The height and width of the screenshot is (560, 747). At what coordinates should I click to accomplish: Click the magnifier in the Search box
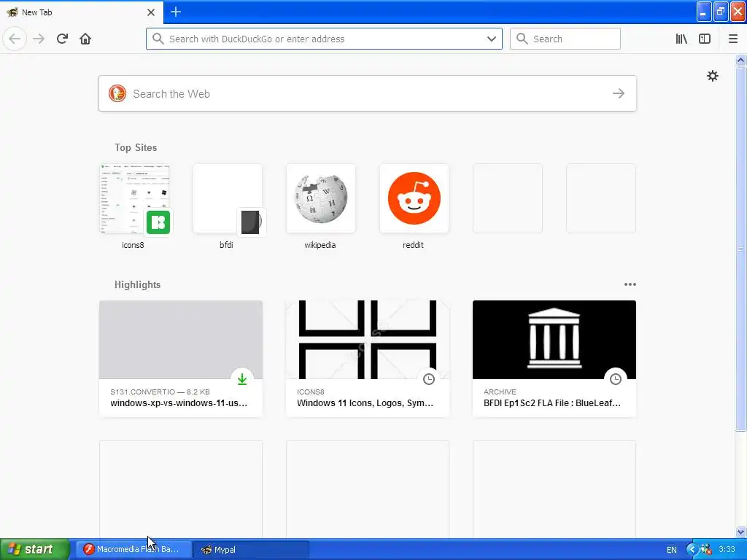pos(522,39)
